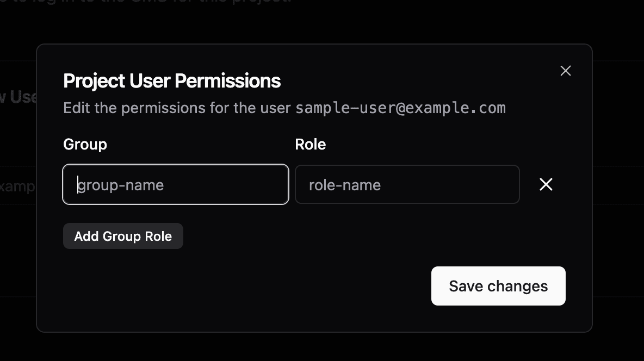Click the sample-user@example.com email text

tap(400, 108)
